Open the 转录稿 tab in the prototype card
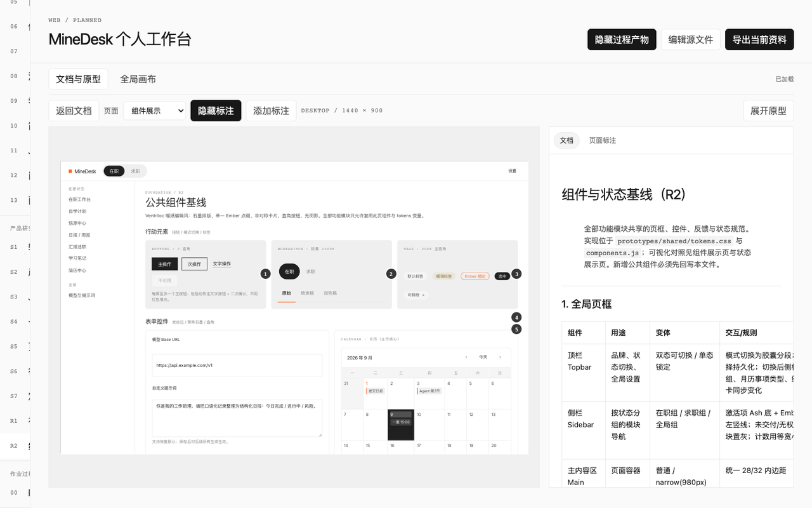Viewport: 812px width, 508px height. click(x=308, y=293)
